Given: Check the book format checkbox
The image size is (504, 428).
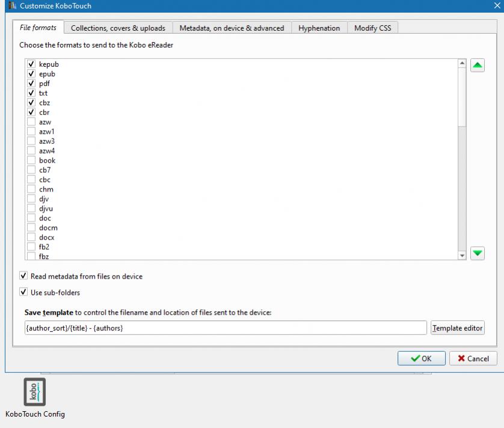Looking at the screenshot, I should [x=31, y=160].
